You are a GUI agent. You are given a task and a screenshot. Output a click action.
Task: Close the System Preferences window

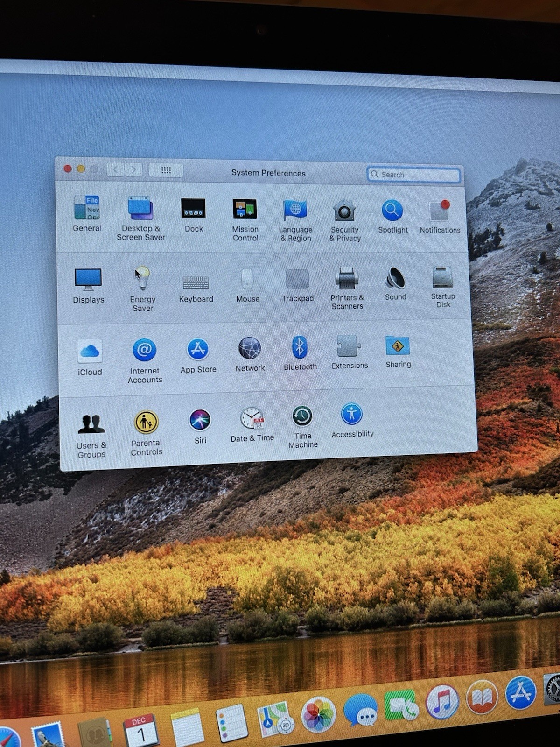click(67, 169)
